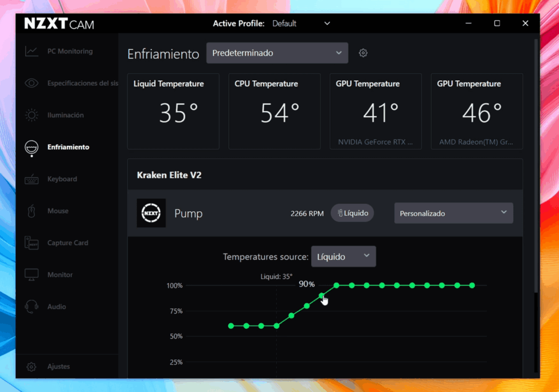Open Temperatures source Líquido dropdown
The image size is (559, 392).
pos(343,257)
